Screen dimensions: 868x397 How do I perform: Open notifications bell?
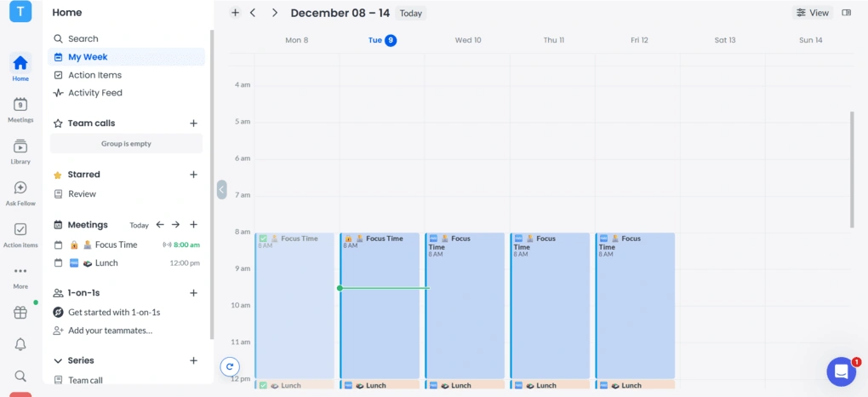pos(20,344)
